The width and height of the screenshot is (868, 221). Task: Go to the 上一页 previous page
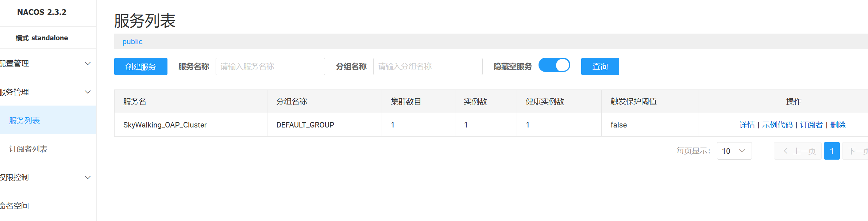tap(798, 151)
